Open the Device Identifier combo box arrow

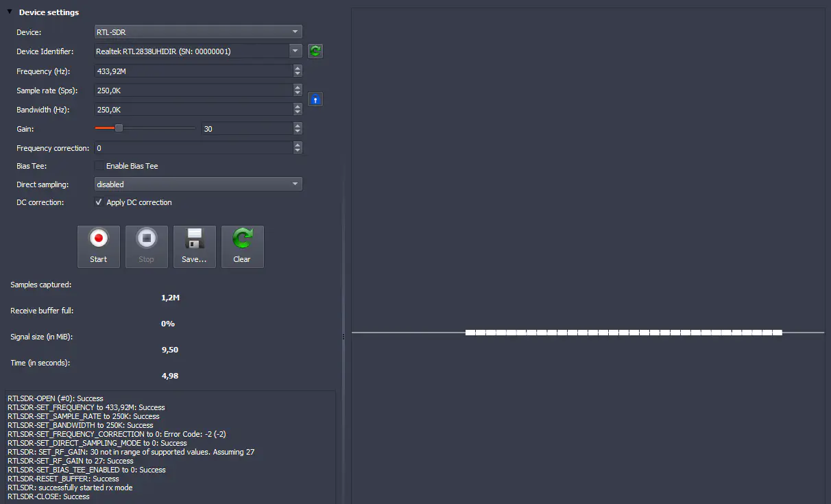(x=295, y=51)
